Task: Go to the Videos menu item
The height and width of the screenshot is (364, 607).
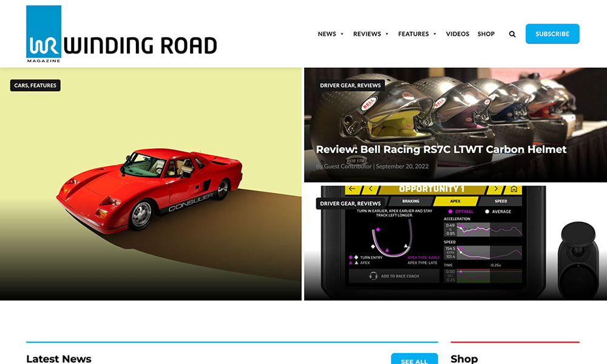Action: click(x=457, y=34)
